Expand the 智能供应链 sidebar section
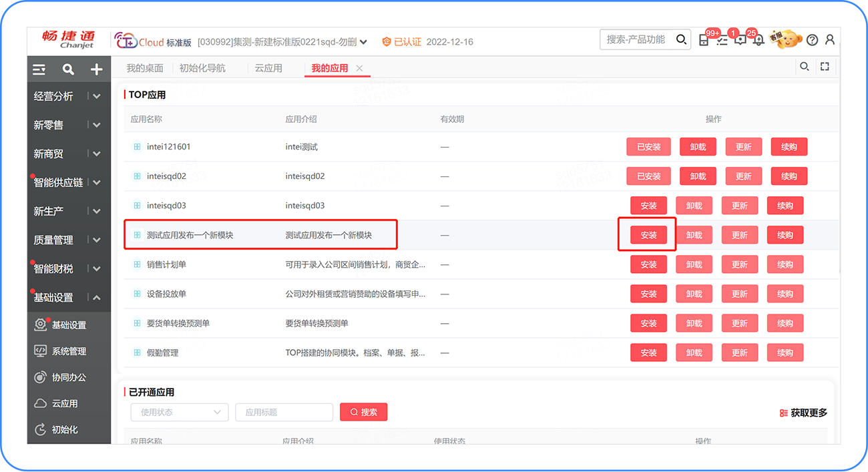The image size is (868, 472). click(97, 182)
